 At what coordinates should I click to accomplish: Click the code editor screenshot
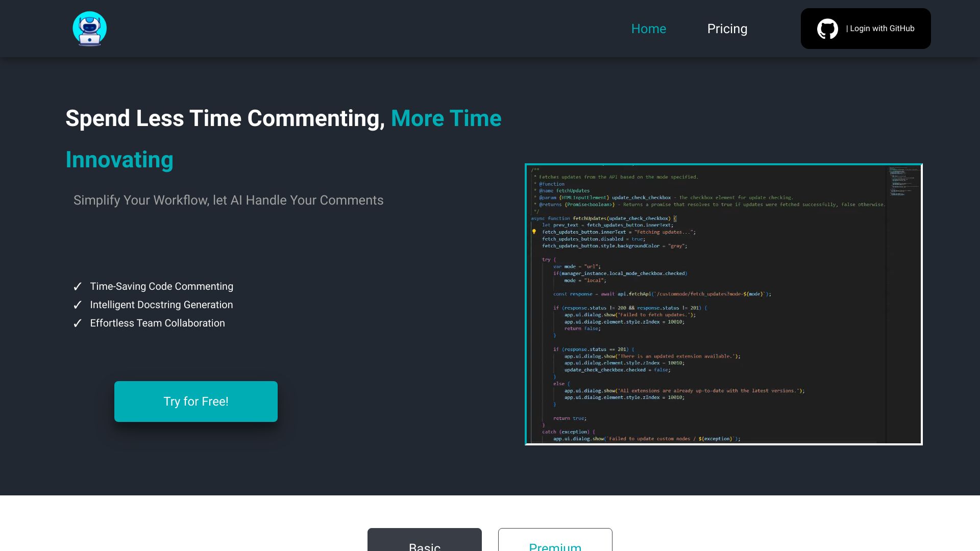[723, 305]
